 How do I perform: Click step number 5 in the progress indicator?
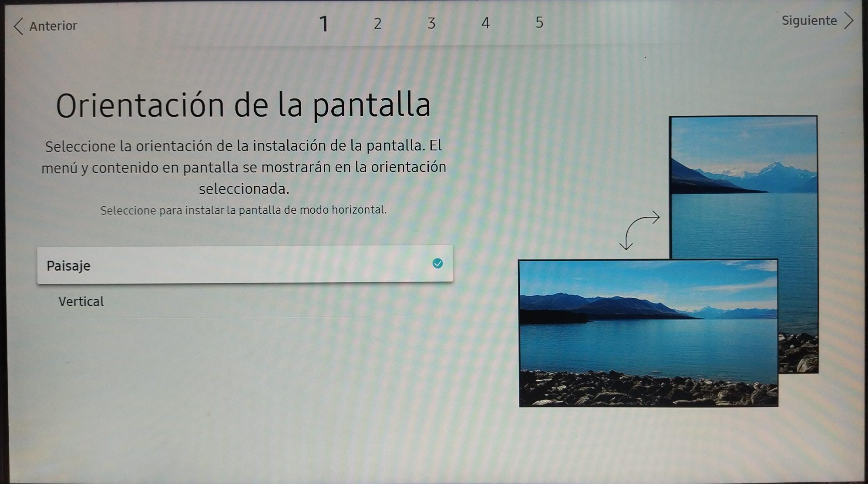tap(539, 23)
